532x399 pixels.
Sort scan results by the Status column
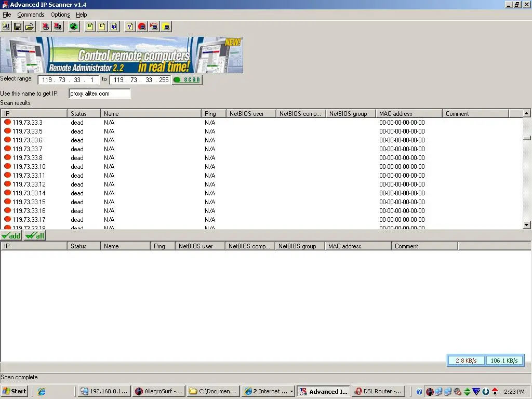[x=84, y=114]
